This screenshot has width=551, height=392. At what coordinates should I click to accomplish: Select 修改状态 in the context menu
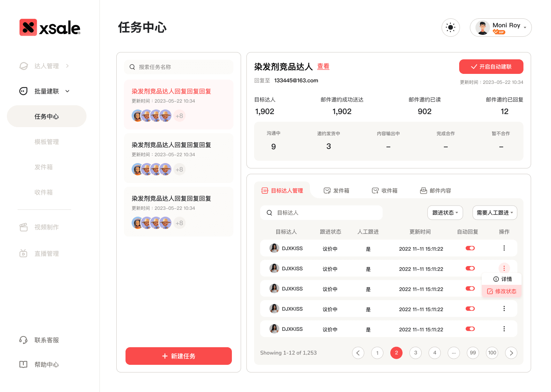tap(502, 291)
